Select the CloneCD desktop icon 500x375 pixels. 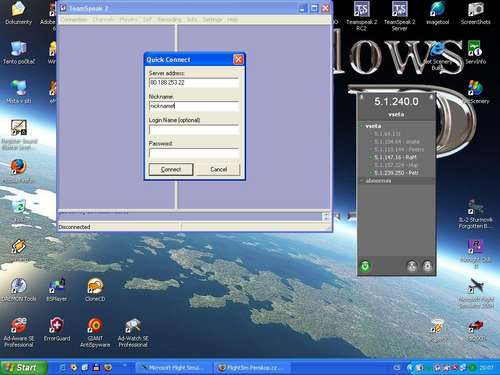[x=95, y=290]
